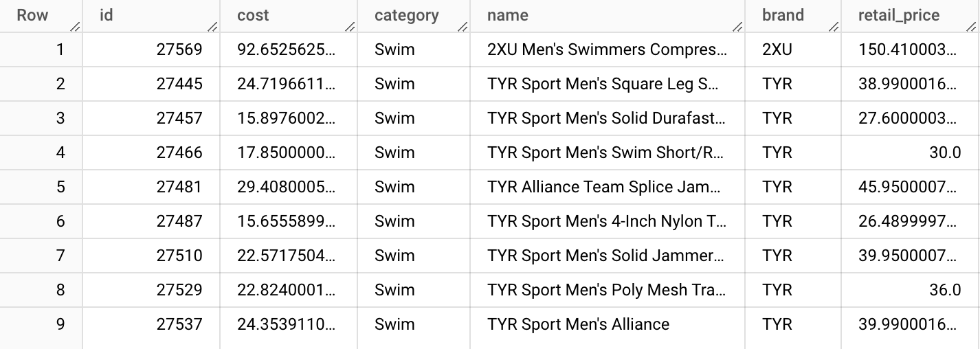980x349 pixels.
Task: Click the resize handle in the id header
Action: (x=212, y=27)
